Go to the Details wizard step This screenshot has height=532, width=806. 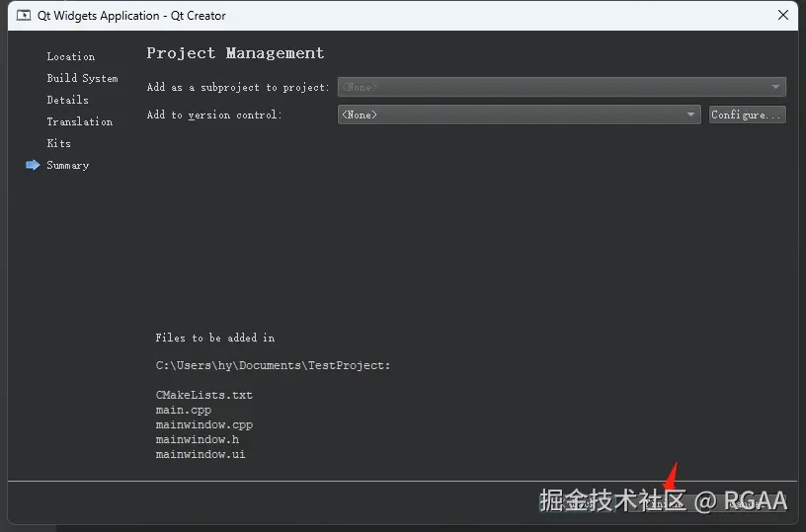(67, 100)
